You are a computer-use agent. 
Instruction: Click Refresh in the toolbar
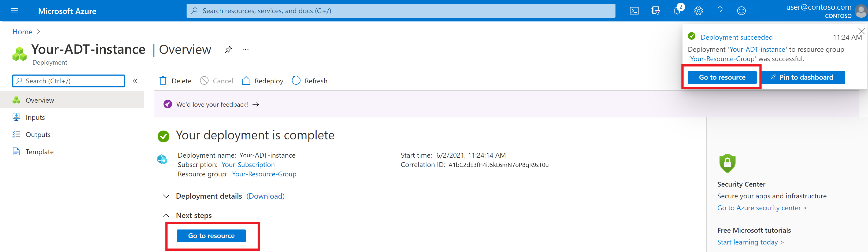310,81
